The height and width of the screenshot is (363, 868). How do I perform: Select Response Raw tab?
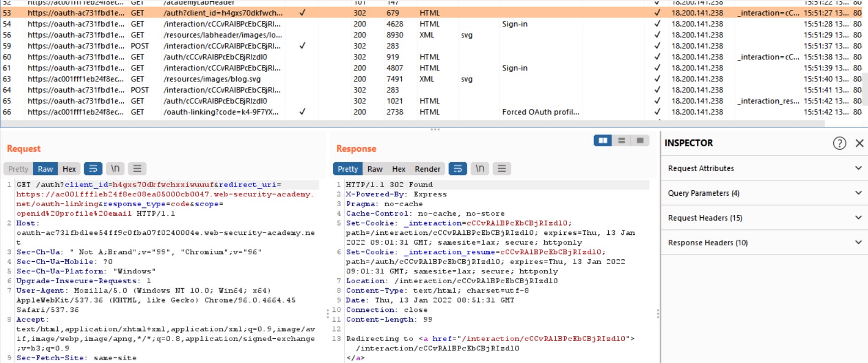[375, 169]
